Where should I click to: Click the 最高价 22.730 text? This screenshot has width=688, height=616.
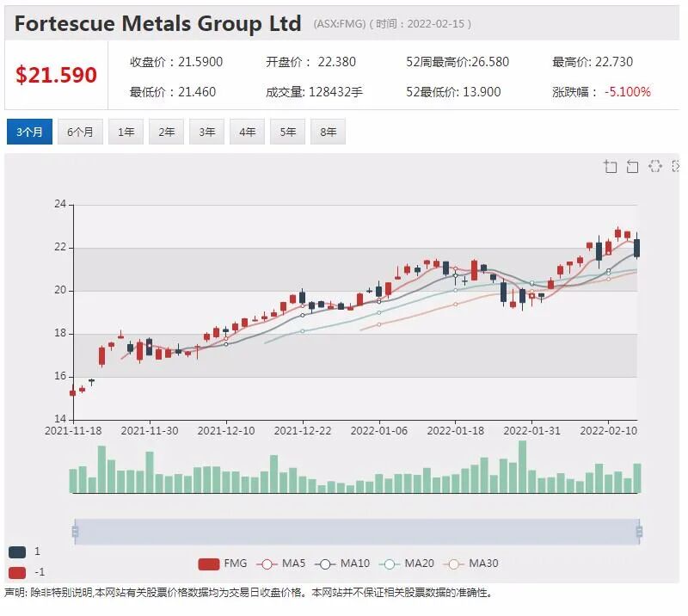pyautogui.click(x=593, y=62)
